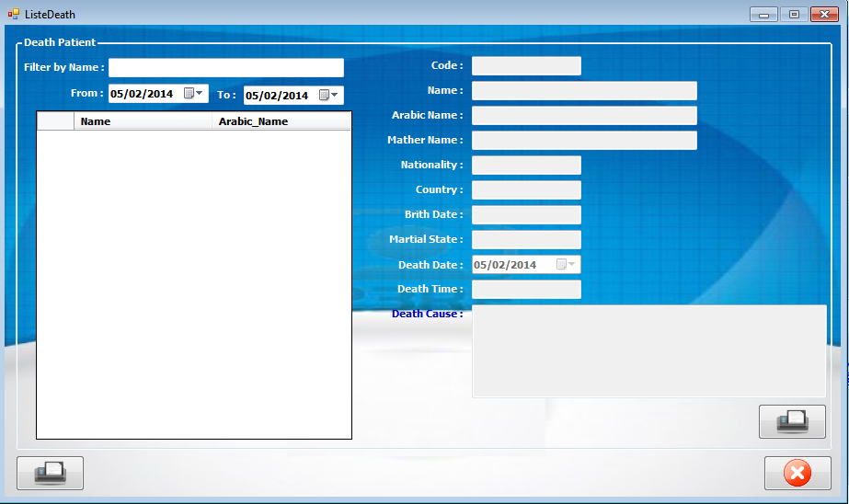
Task: Sort list by the Arabic_Name column header
Action: point(281,121)
